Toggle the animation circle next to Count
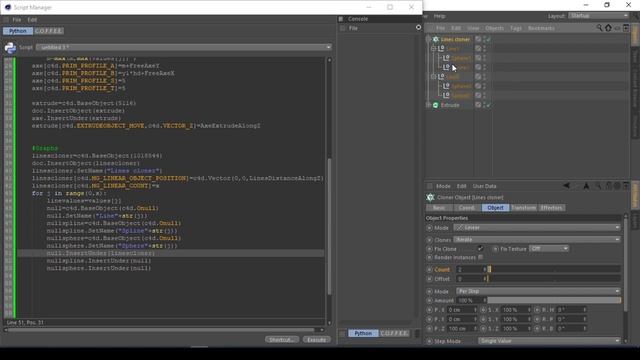The width and height of the screenshot is (640, 360). coord(429,269)
